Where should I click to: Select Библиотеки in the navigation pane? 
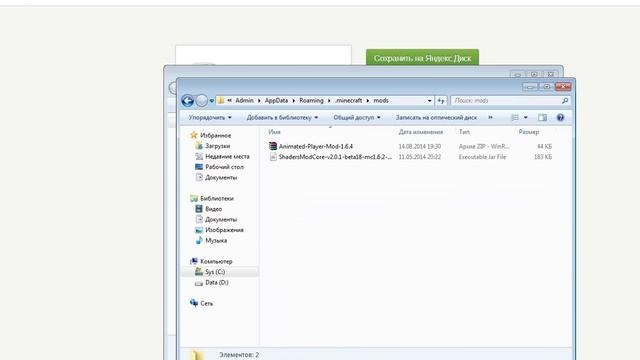point(217,198)
